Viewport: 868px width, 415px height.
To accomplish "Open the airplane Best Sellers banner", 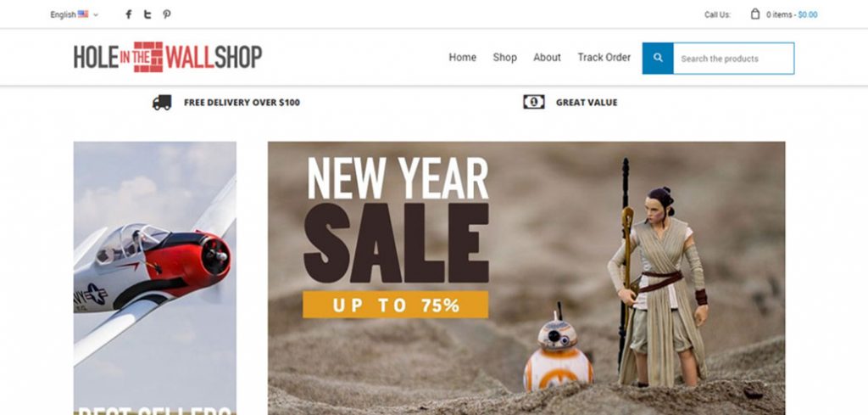I will 155,278.
